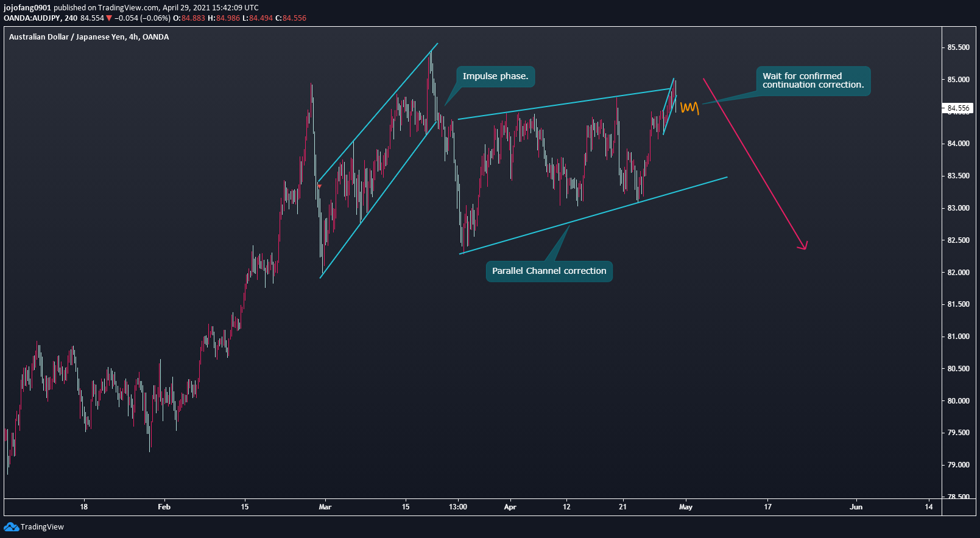Screen dimensions: 980x538
Task: Click the 80.000 price axis label
Action: click(x=958, y=401)
